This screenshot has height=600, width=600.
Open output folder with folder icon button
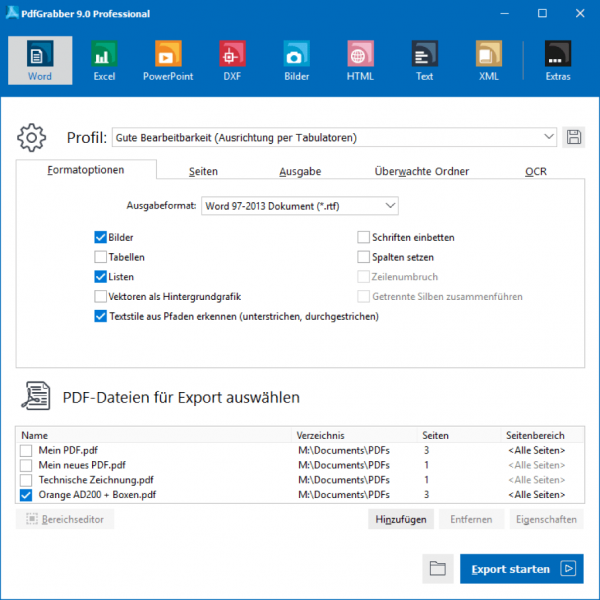click(x=438, y=569)
